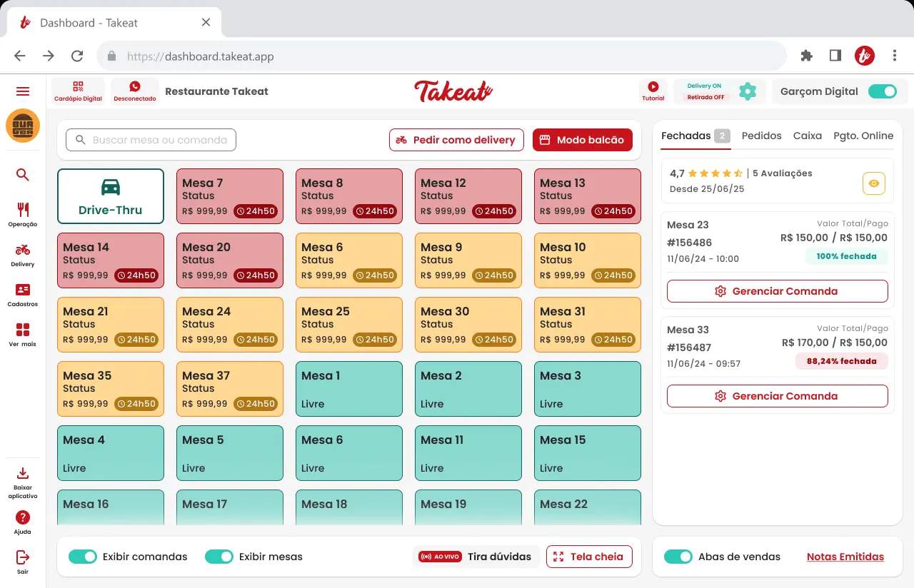The height and width of the screenshot is (588, 914).
Task: Open the Notas Emitidas link
Action: pos(845,557)
